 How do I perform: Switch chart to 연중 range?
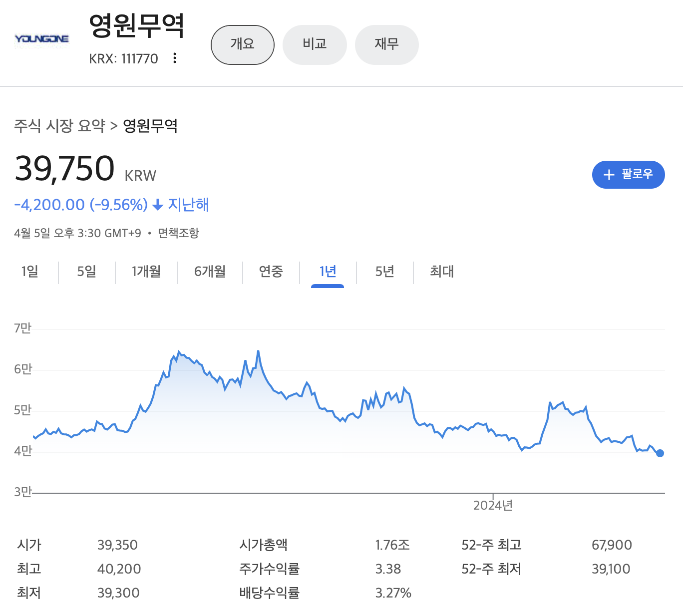(x=271, y=272)
